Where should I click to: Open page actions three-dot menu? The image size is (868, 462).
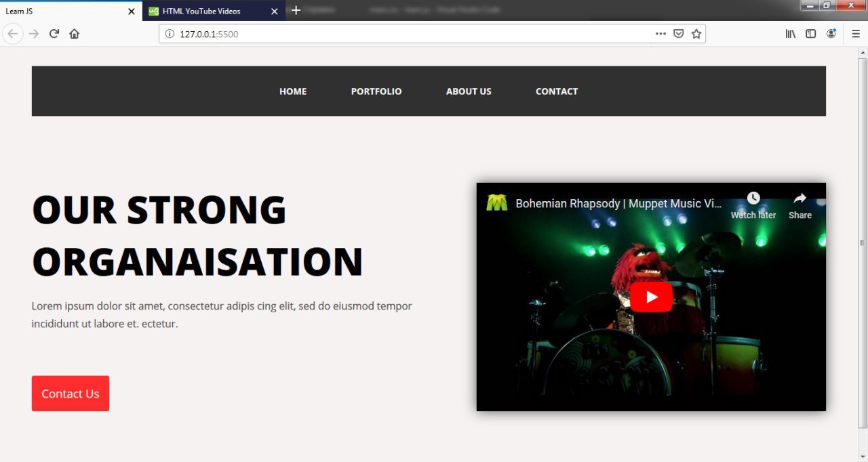pyautogui.click(x=660, y=34)
